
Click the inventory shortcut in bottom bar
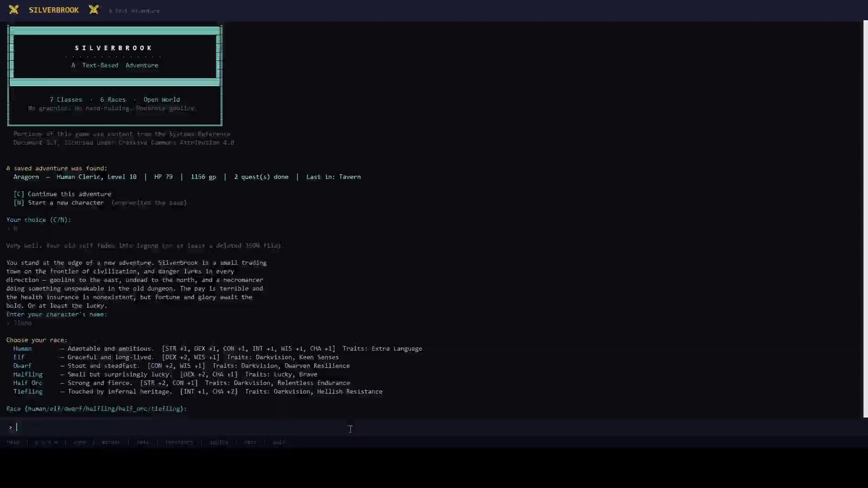[179, 442]
